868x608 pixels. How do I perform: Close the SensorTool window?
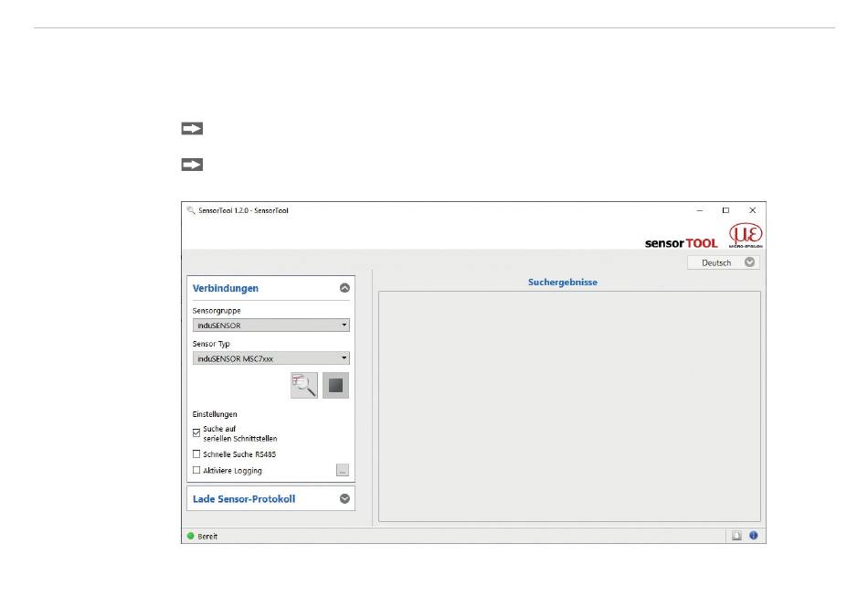pyautogui.click(x=752, y=210)
